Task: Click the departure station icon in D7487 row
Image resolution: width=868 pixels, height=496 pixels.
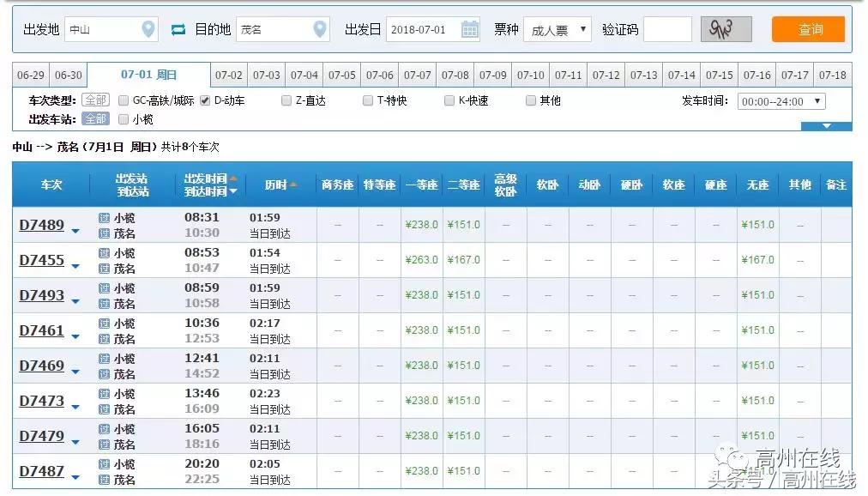Action: pyautogui.click(x=104, y=464)
